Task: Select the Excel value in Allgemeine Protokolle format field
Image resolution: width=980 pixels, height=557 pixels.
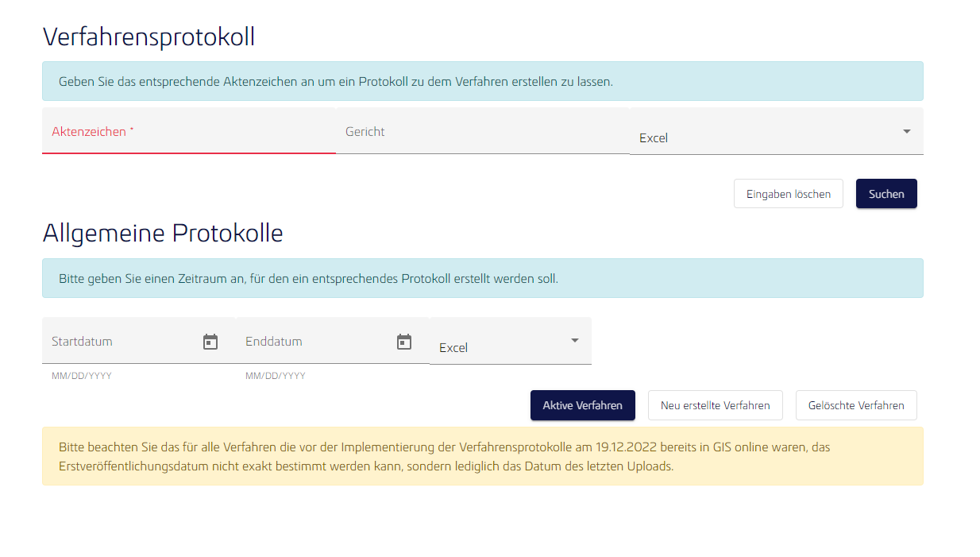Action: click(x=453, y=348)
